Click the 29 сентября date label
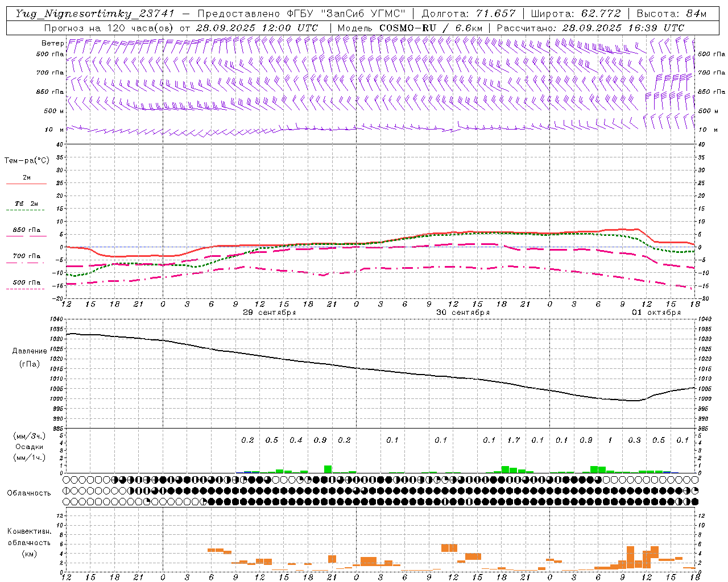Screen dimensions: 728x582 click(269, 313)
